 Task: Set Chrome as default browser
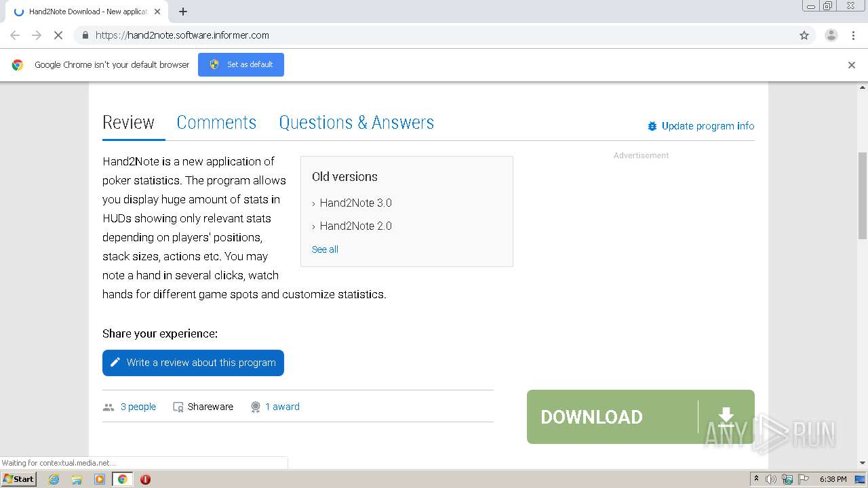(241, 64)
